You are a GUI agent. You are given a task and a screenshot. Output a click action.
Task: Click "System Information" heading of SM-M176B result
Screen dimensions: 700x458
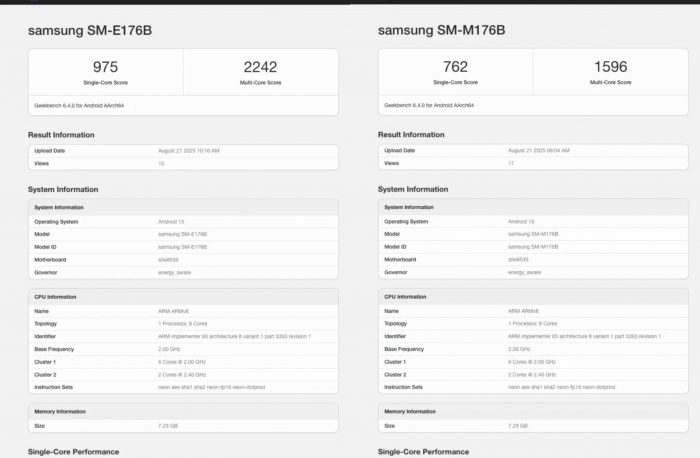pyautogui.click(x=413, y=189)
